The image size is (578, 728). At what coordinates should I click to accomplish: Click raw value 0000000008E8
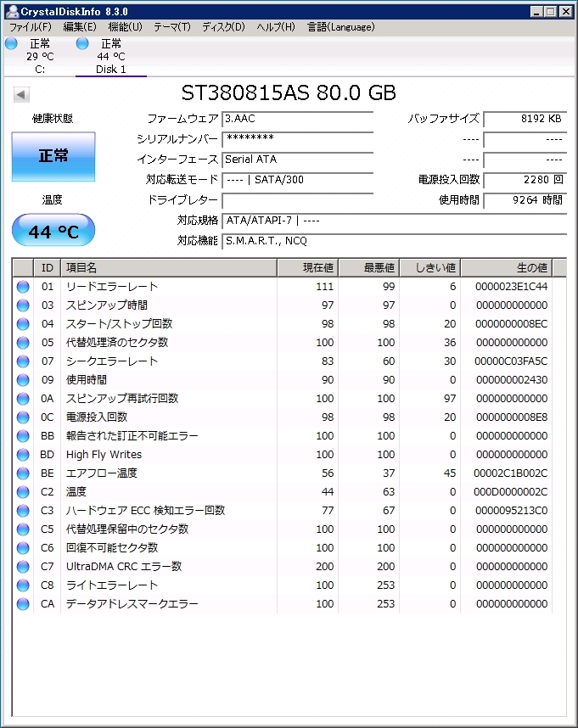[x=512, y=417]
